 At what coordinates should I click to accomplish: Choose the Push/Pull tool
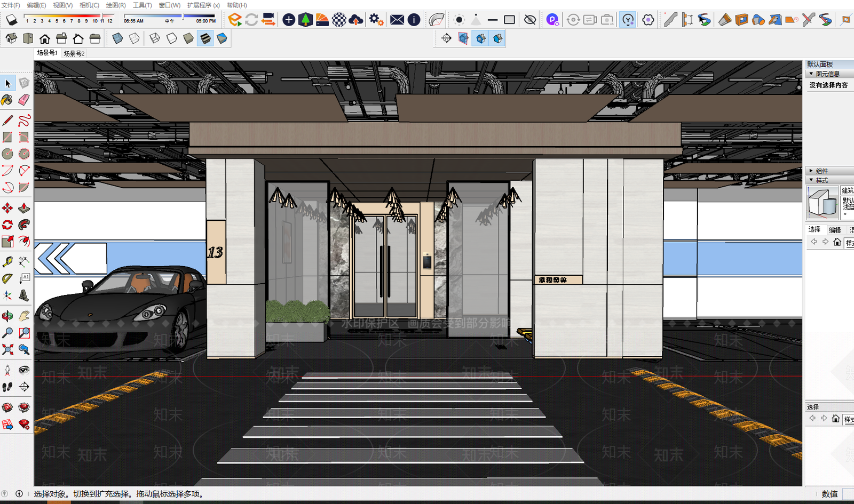tap(24, 208)
